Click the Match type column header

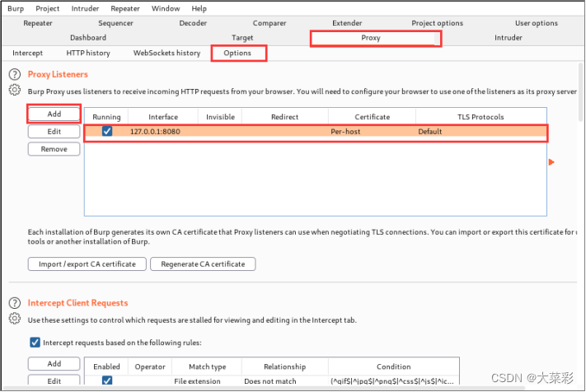pos(208,366)
